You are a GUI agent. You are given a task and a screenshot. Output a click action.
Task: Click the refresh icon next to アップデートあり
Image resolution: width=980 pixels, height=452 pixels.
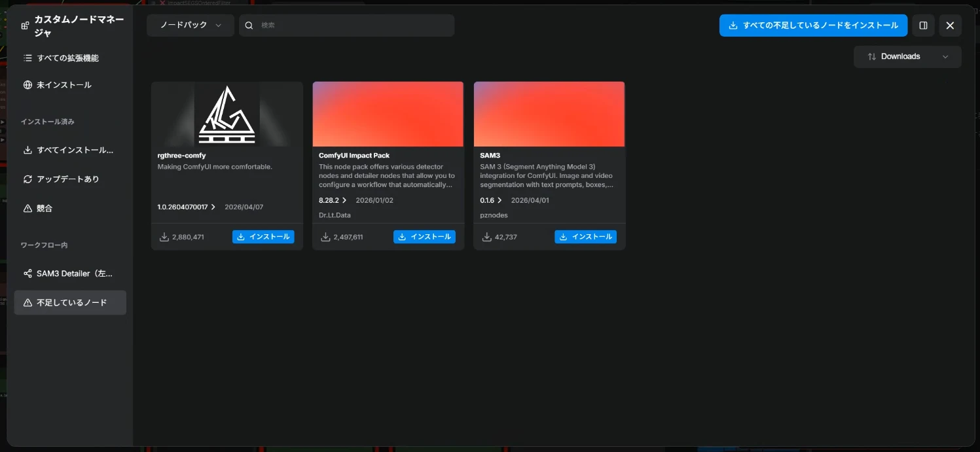[x=27, y=179]
